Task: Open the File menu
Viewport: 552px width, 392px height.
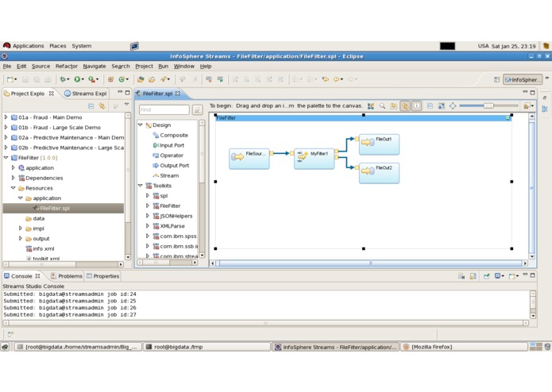Action: tap(7, 66)
